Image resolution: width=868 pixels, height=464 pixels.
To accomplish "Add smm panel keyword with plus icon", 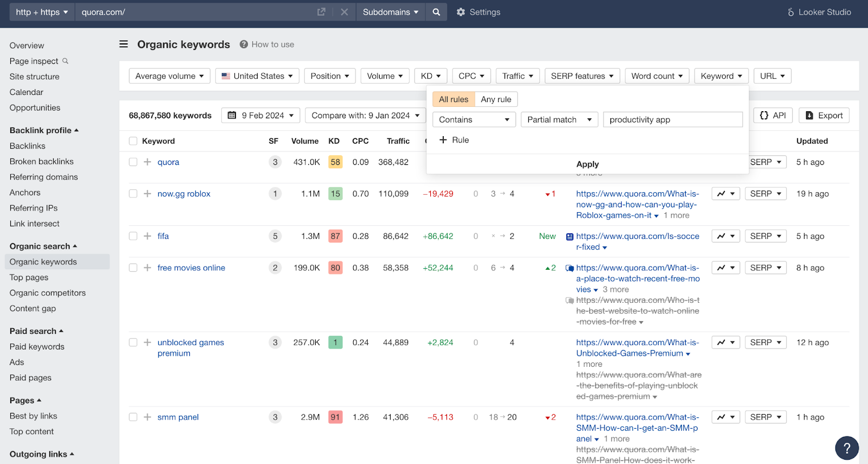I will click(147, 417).
